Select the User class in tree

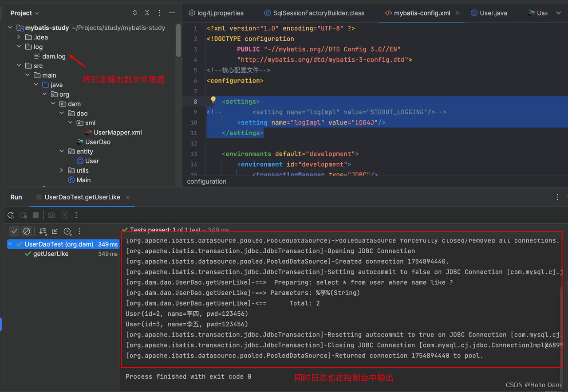coord(87,161)
